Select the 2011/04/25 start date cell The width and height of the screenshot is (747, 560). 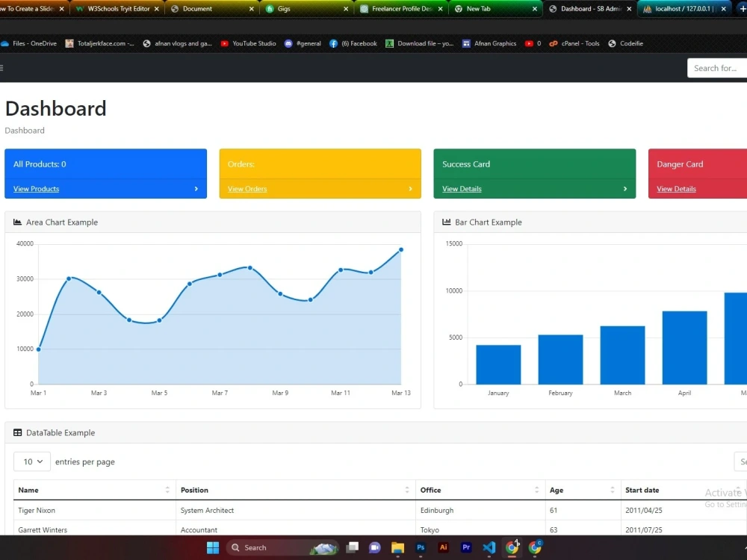(x=684, y=510)
